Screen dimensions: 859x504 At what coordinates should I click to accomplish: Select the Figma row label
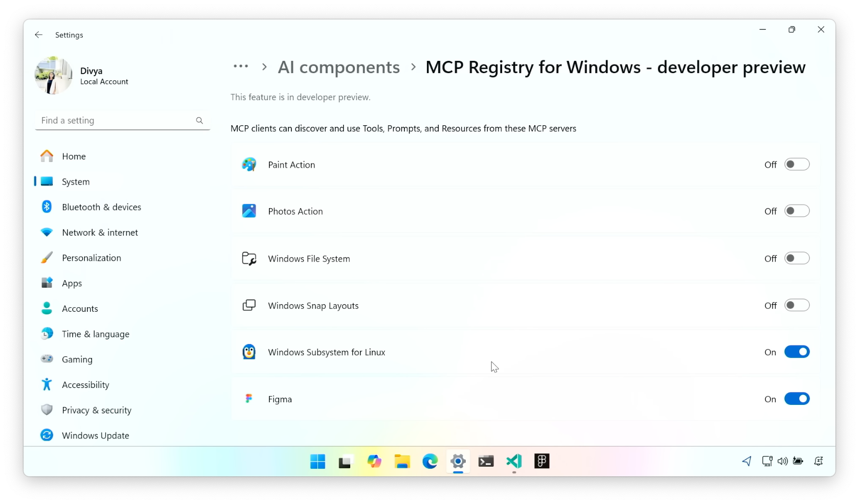coord(280,399)
